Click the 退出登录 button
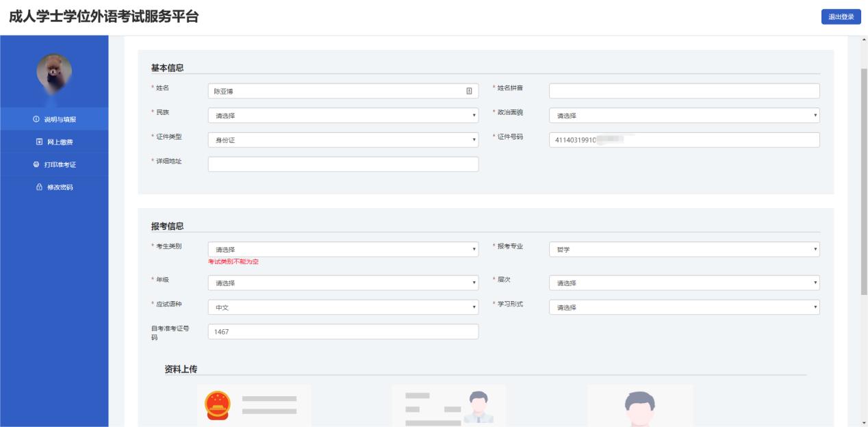Image resolution: width=868 pixels, height=427 pixels. [841, 17]
